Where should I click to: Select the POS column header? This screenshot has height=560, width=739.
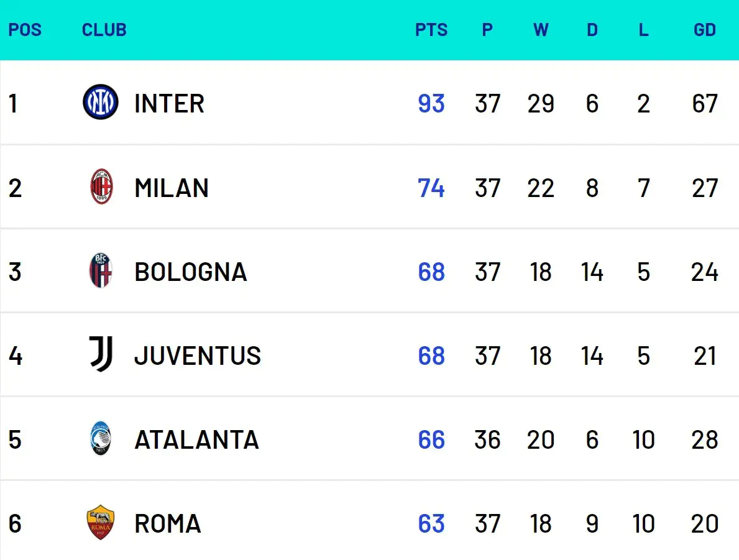point(25,30)
